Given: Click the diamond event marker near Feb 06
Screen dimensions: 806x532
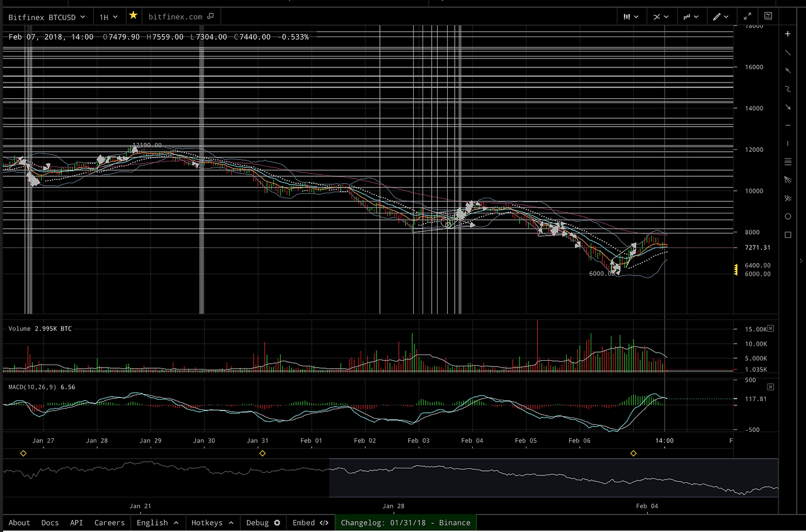Looking at the screenshot, I should (x=633, y=453).
